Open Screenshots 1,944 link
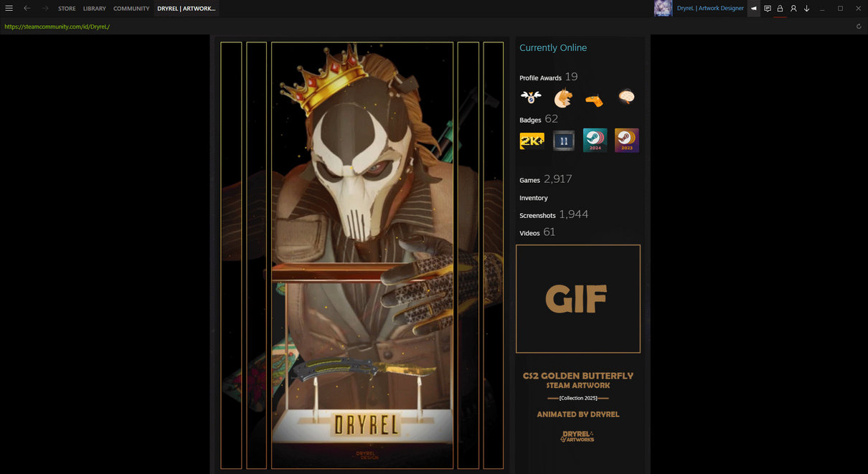Screen dimensions: 868x474 click(554, 214)
